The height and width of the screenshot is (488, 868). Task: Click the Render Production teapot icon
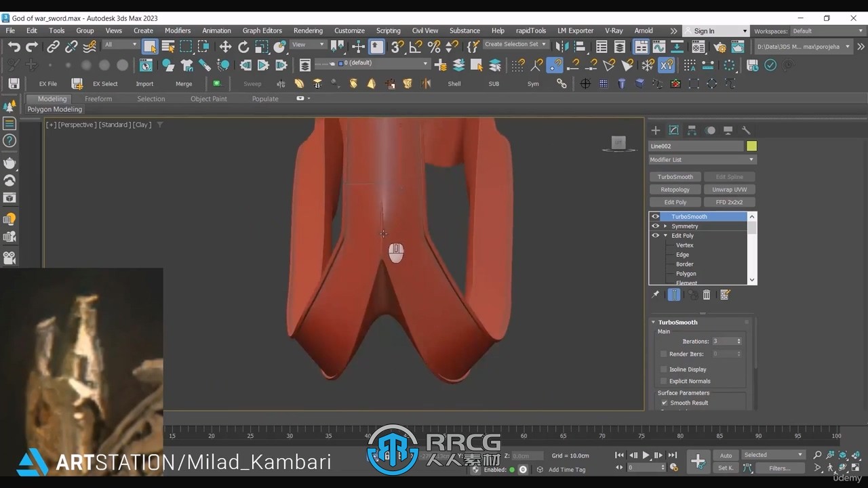(738, 46)
